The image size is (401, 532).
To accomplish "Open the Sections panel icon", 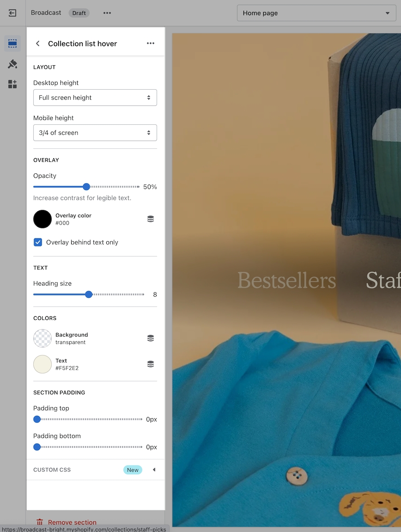I will [x=12, y=43].
